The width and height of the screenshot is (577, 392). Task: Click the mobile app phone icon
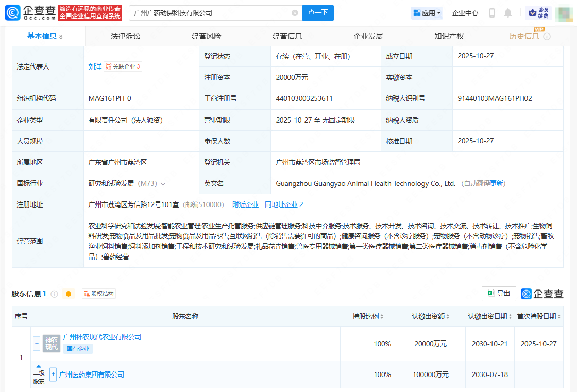tap(491, 12)
